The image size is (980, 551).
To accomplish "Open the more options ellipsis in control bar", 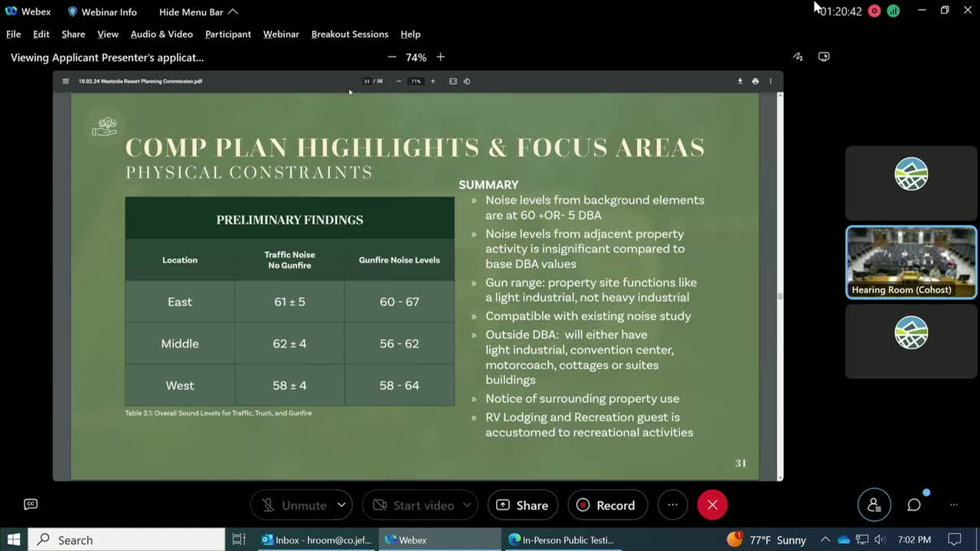I will click(672, 505).
